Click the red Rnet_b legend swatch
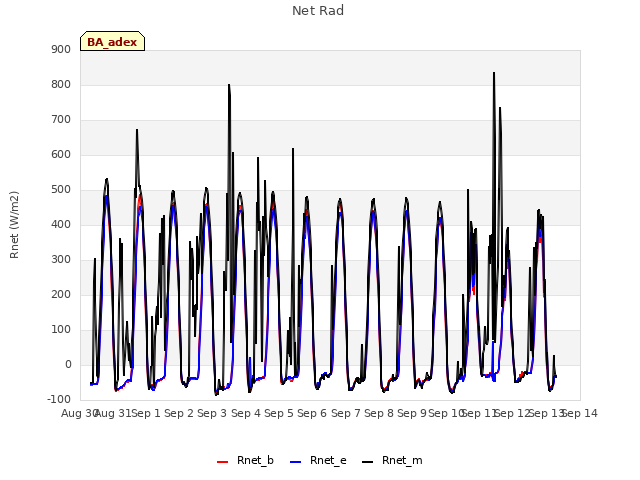This screenshot has width=640, height=480. tap(222, 462)
